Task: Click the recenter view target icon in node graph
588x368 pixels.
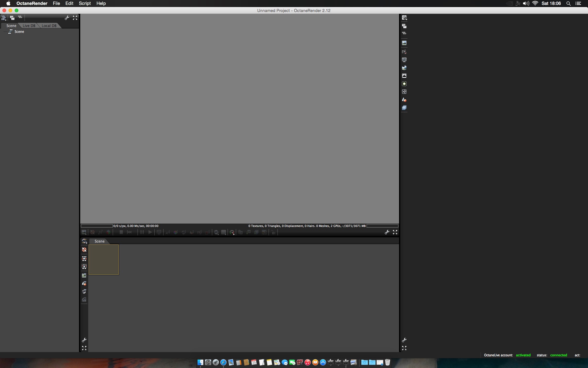Action: (x=84, y=250)
